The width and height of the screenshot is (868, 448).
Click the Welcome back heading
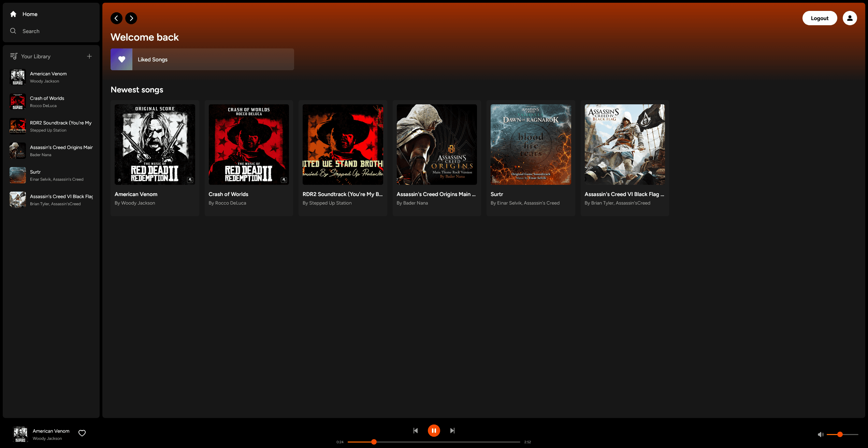point(145,37)
